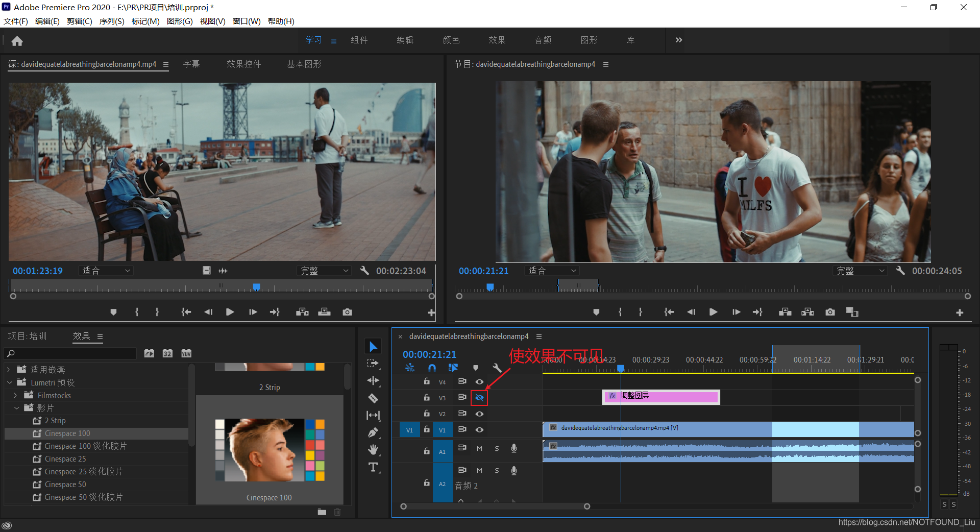Add marker in the timeline header
Image resolution: width=980 pixels, height=532 pixels.
(x=475, y=368)
